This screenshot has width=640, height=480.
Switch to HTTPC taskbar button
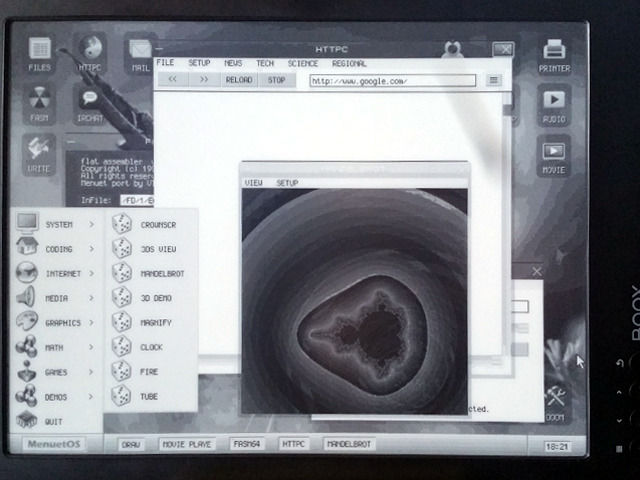click(293, 444)
